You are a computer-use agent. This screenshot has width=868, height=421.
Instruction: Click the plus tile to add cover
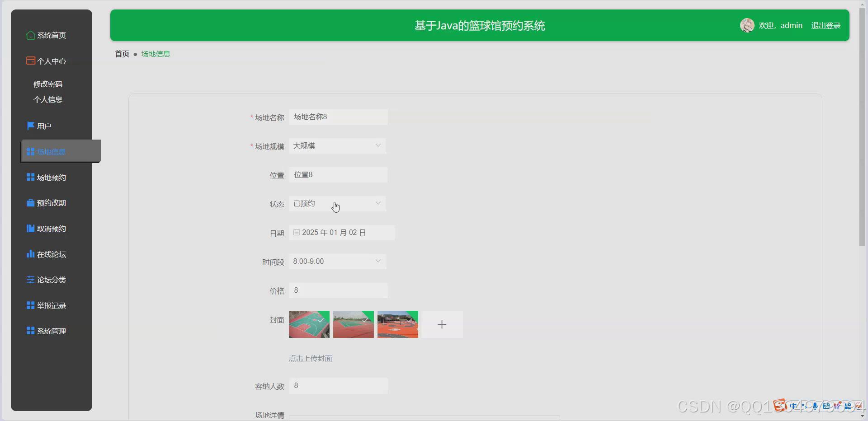[x=442, y=324]
